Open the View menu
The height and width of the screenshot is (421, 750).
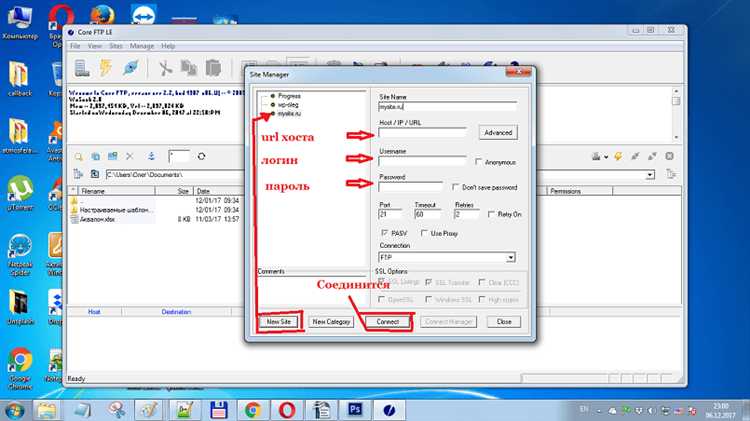pyautogui.click(x=95, y=46)
